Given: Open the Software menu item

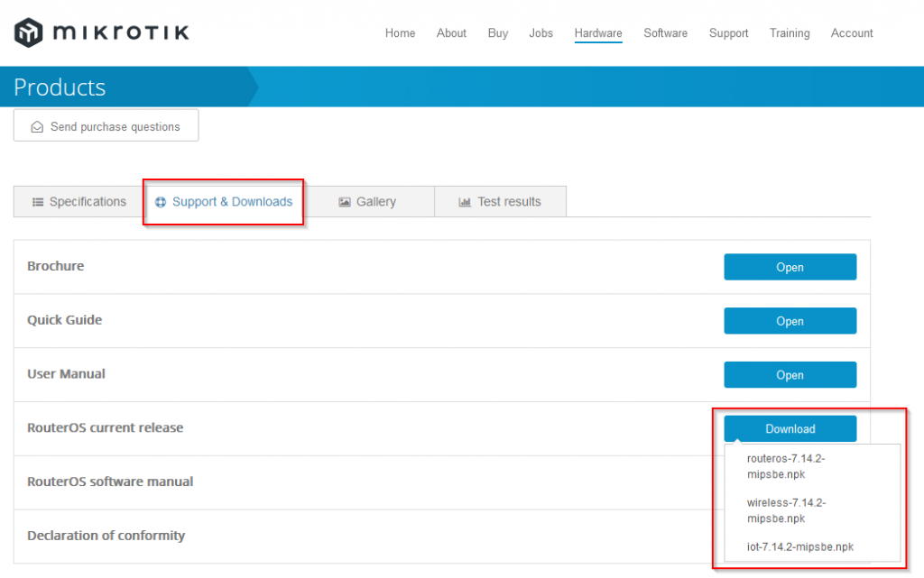Looking at the screenshot, I should [665, 33].
